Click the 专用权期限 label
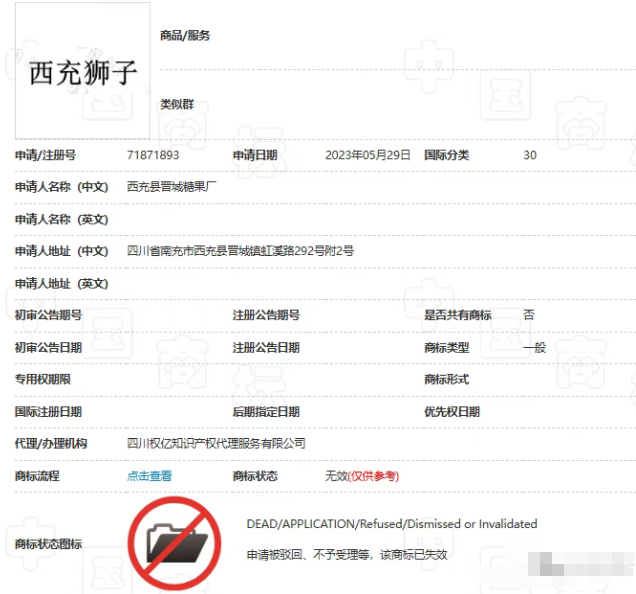The image size is (636, 594). (43, 379)
